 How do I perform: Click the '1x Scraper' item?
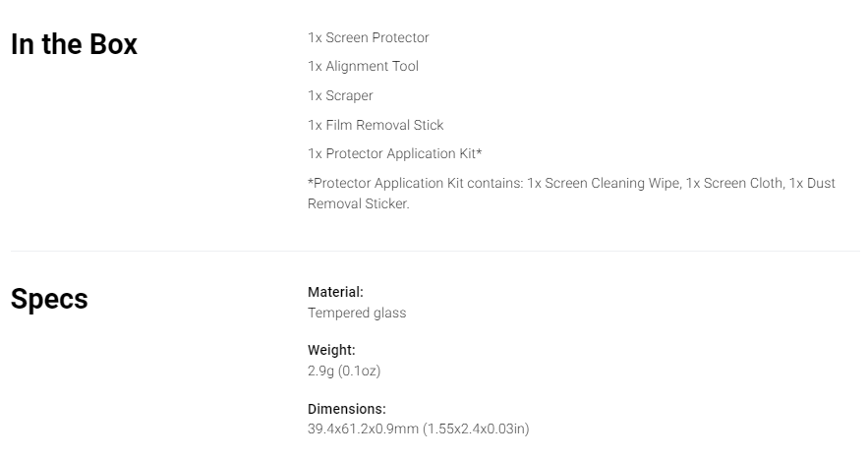(x=340, y=95)
